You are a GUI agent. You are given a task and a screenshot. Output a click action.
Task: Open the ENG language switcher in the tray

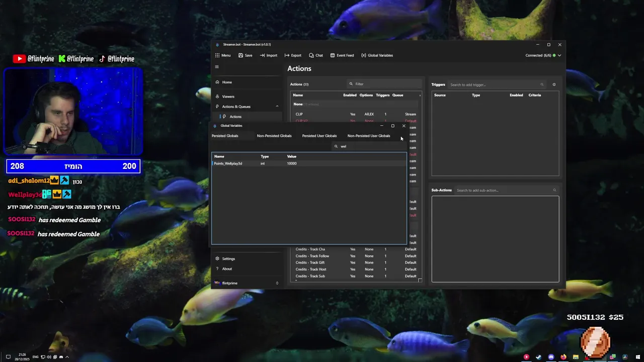[35, 357]
